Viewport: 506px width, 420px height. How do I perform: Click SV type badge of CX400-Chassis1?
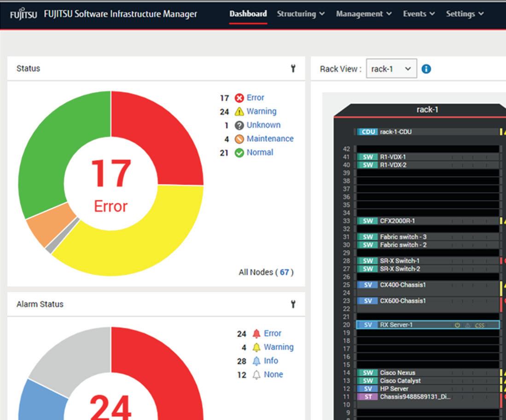367,285
